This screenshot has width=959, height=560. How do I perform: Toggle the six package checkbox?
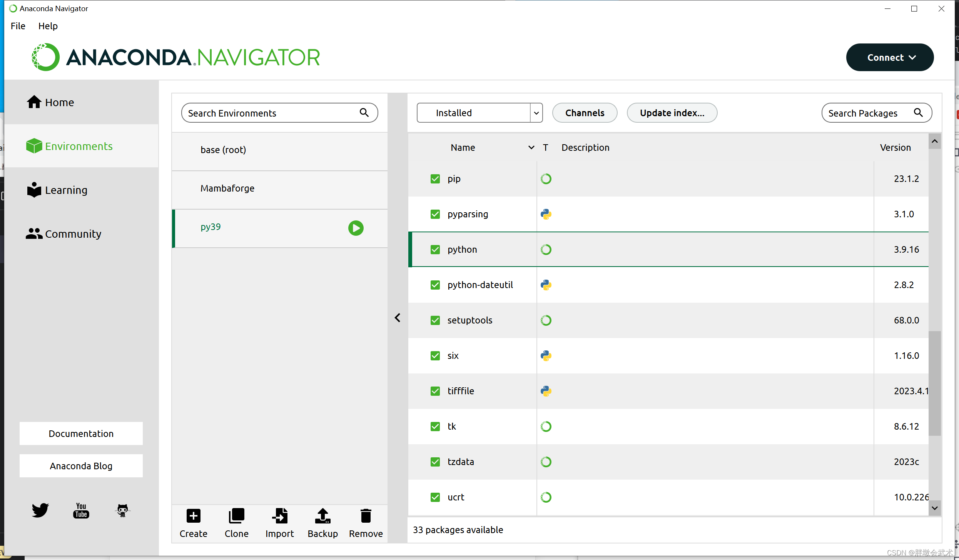[x=435, y=356]
